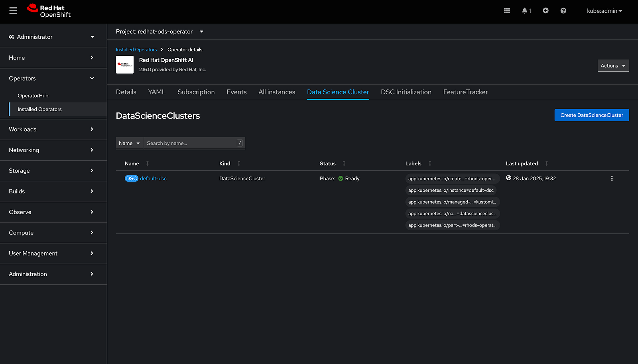Sort the table by Kind column
The height and width of the screenshot is (364, 638).
(230, 163)
